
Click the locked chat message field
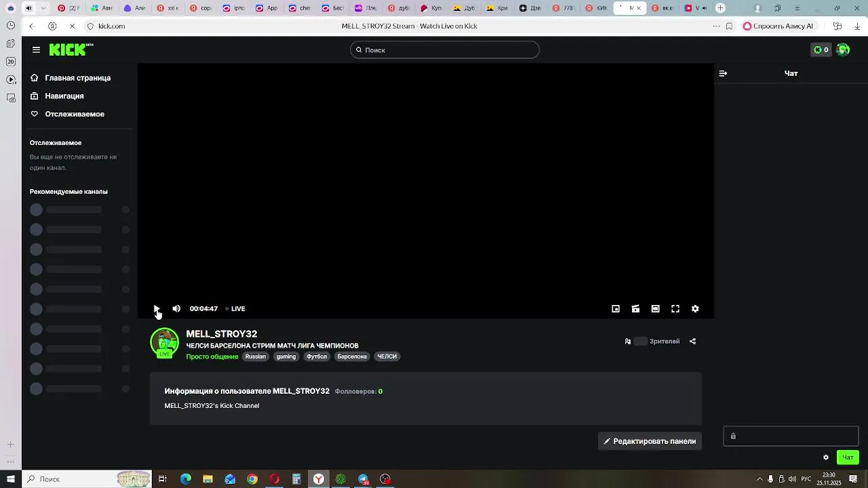point(791,436)
